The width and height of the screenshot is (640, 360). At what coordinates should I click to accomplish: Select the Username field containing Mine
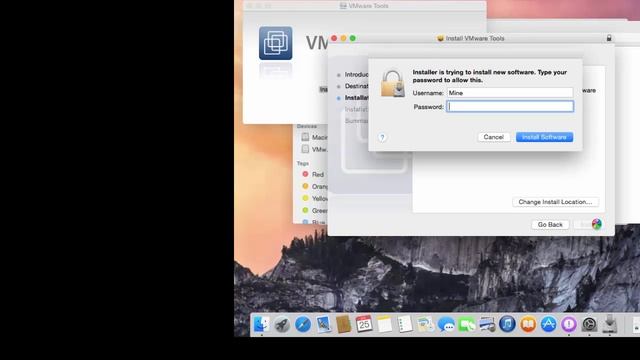point(510,93)
